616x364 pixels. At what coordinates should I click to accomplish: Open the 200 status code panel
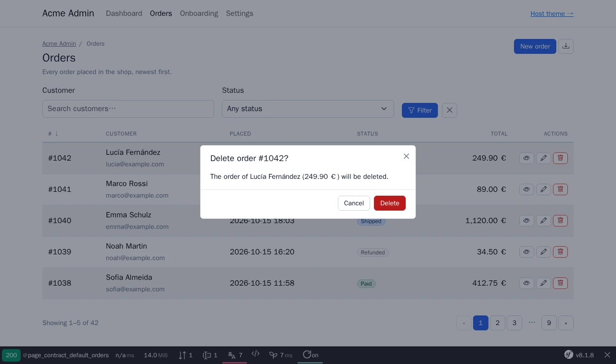pos(11,355)
